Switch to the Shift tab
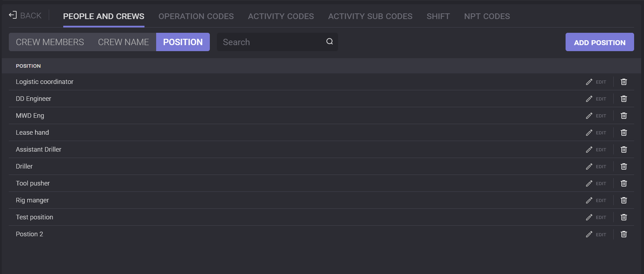This screenshot has height=274, width=644. point(438,16)
